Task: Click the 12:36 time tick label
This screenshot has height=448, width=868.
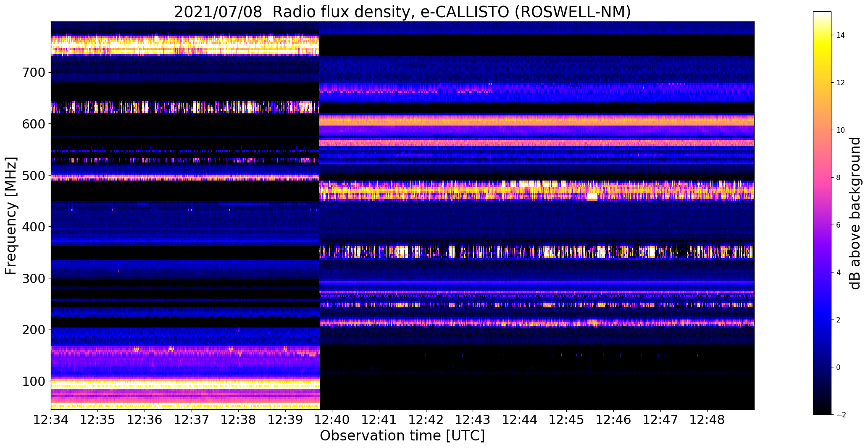Action: 145,419
